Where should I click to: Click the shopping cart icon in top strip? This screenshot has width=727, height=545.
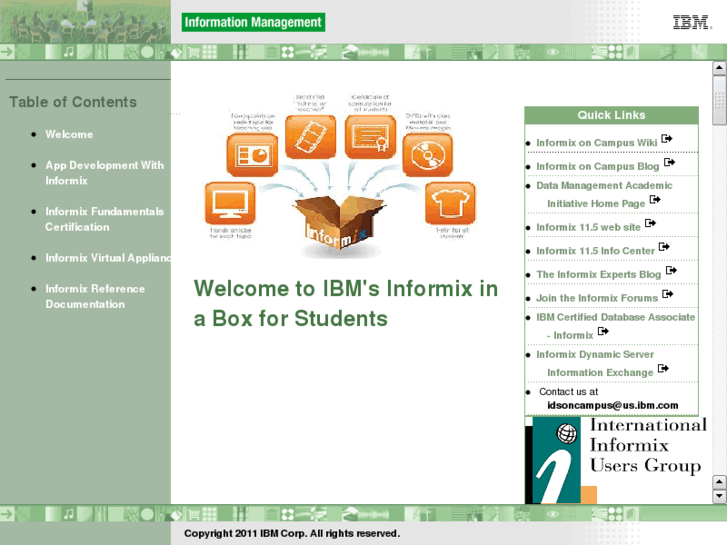(194, 51)
